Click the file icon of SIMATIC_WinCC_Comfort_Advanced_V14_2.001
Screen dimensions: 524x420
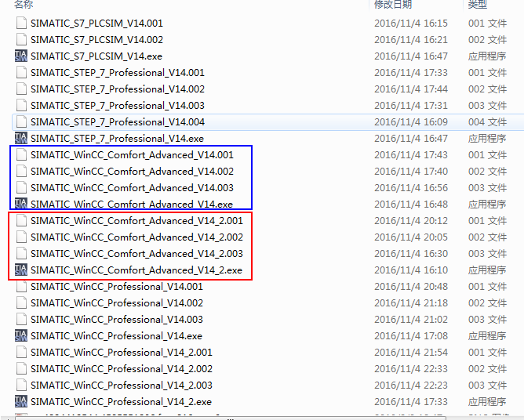[x=21, y=220]
